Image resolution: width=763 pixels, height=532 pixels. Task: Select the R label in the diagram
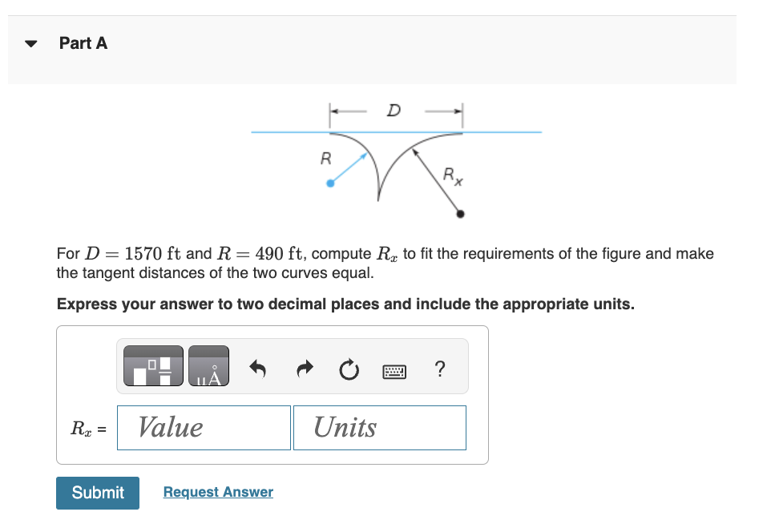click(325, 158)
